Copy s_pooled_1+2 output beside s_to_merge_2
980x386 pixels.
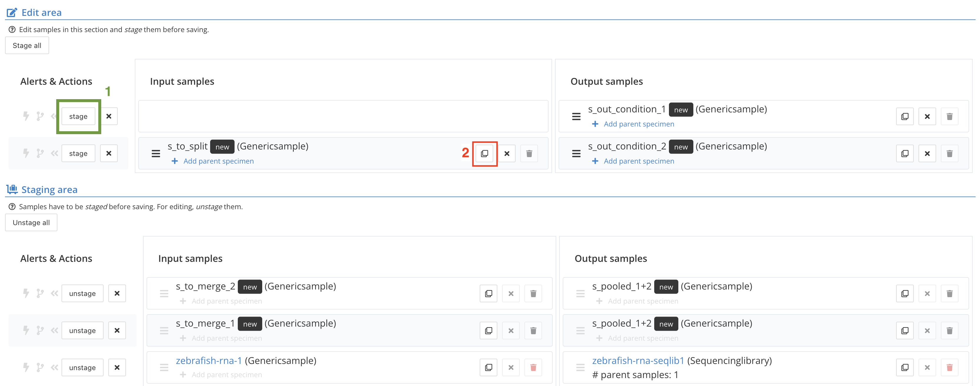coord(905,294)
